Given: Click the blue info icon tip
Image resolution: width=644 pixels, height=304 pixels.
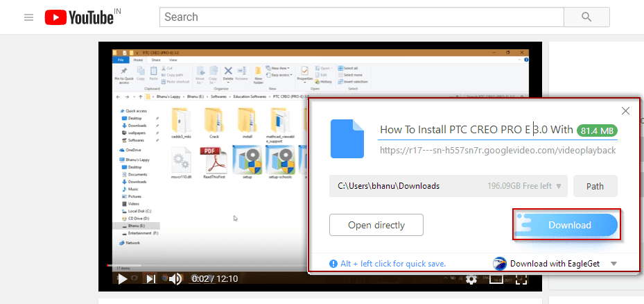Looking at the screenshot, I should [333, 264].
